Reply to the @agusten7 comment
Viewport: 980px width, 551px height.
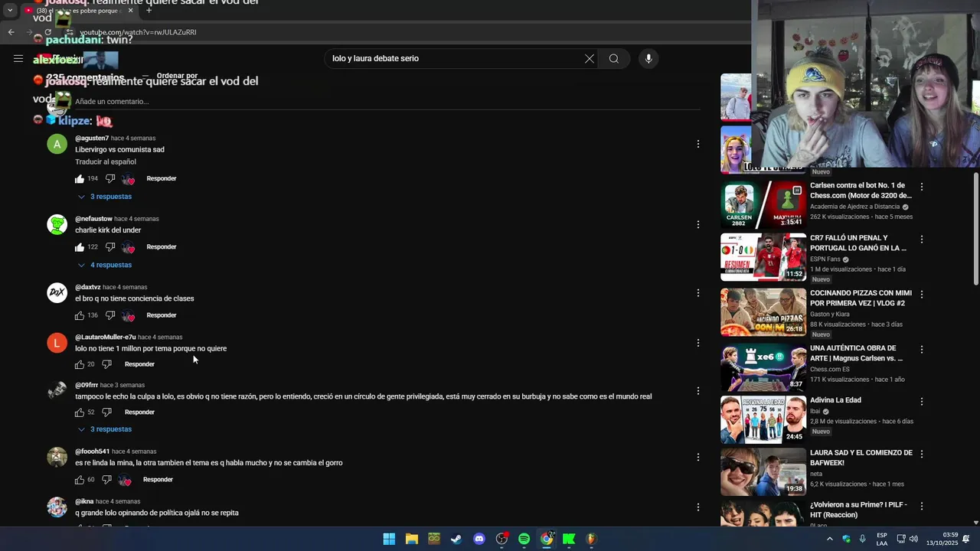tap(162, 178)
